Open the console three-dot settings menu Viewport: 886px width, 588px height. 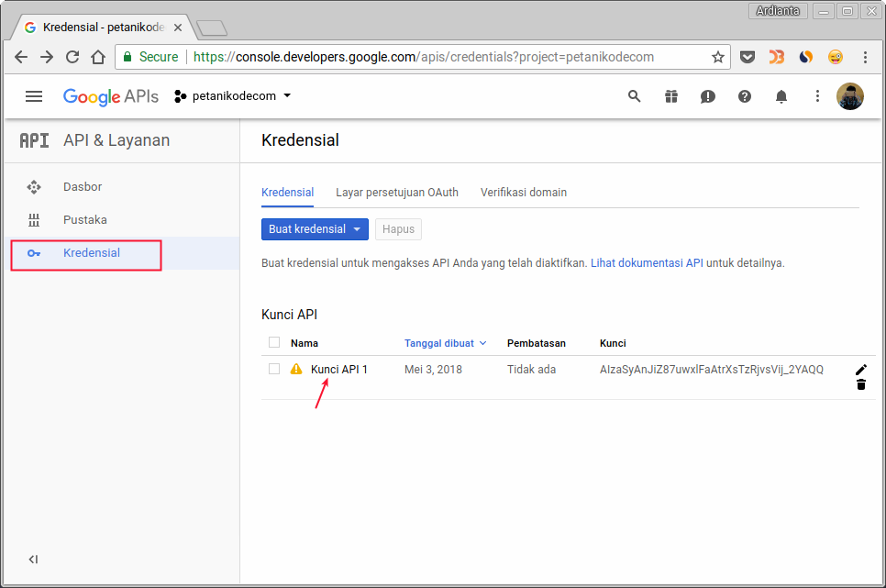(x=817, y=96)
